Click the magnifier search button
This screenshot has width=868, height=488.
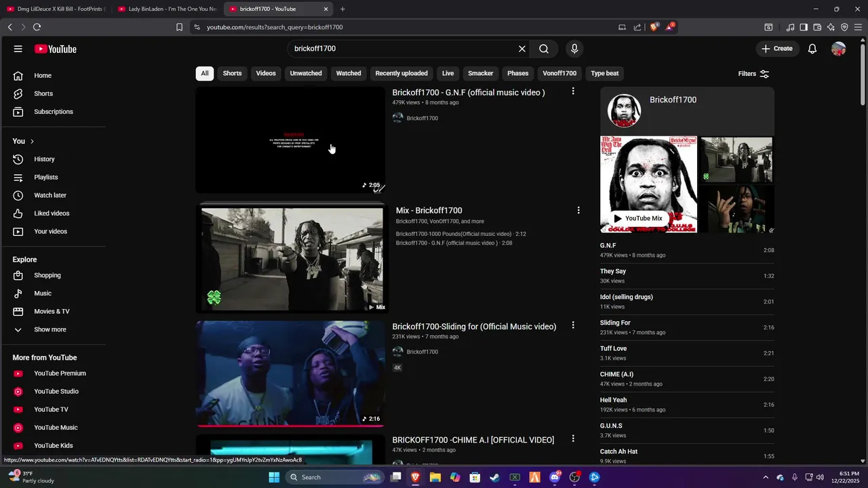click(544, 49)
